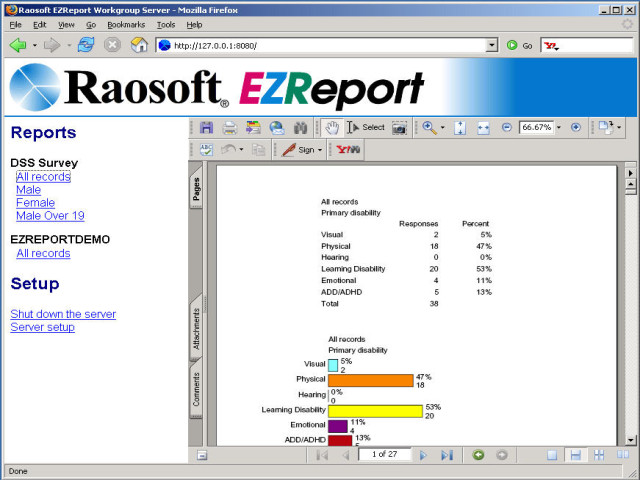Click the Fit Page icon
Screen dimensions: 640x480
460,128
